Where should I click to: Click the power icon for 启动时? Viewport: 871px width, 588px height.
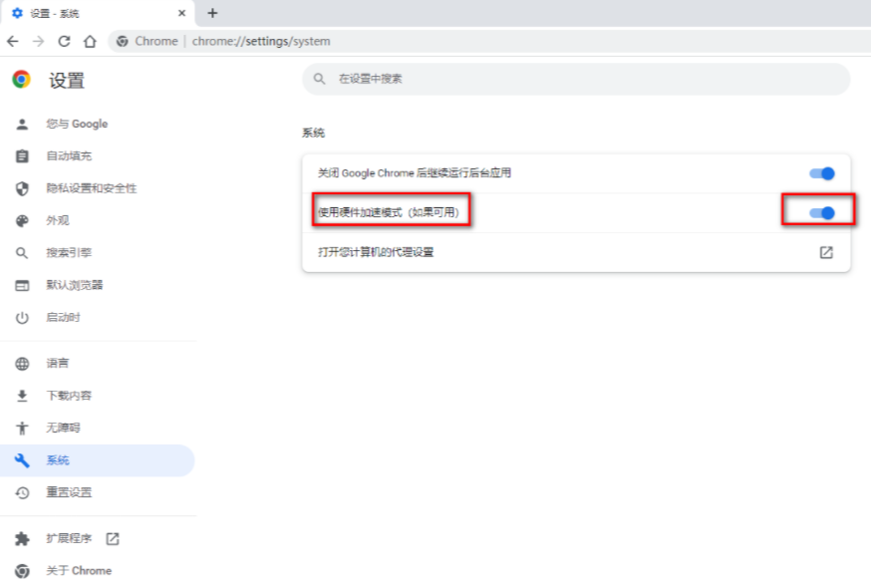tap(22, 318)
